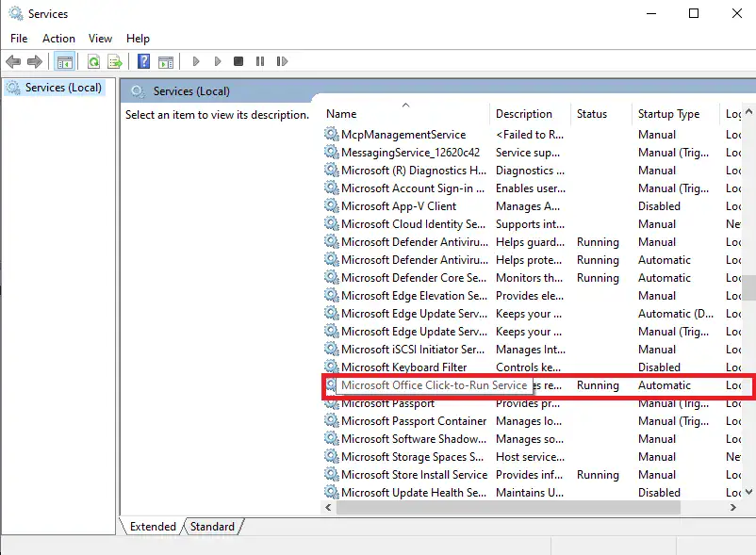This screenshot has width=756, height=555.
Task: Click the Stop Service square icon
Action: point(238,62)
